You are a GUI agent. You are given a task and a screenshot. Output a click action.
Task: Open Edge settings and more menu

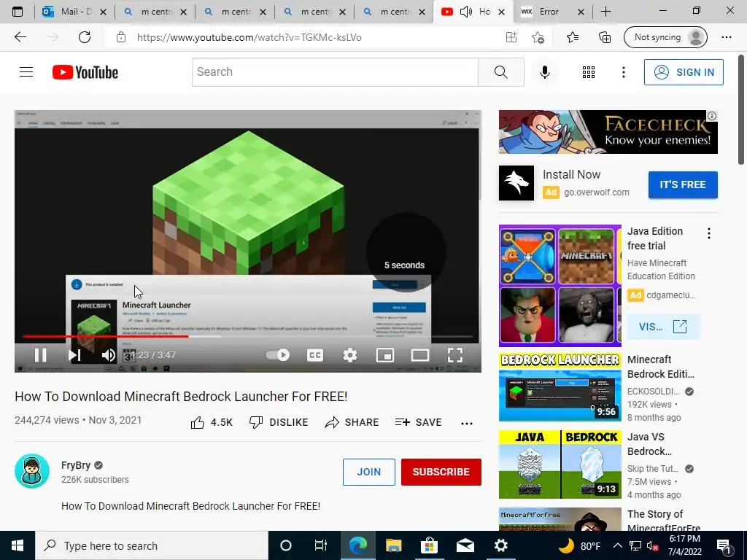pos(727,37)
